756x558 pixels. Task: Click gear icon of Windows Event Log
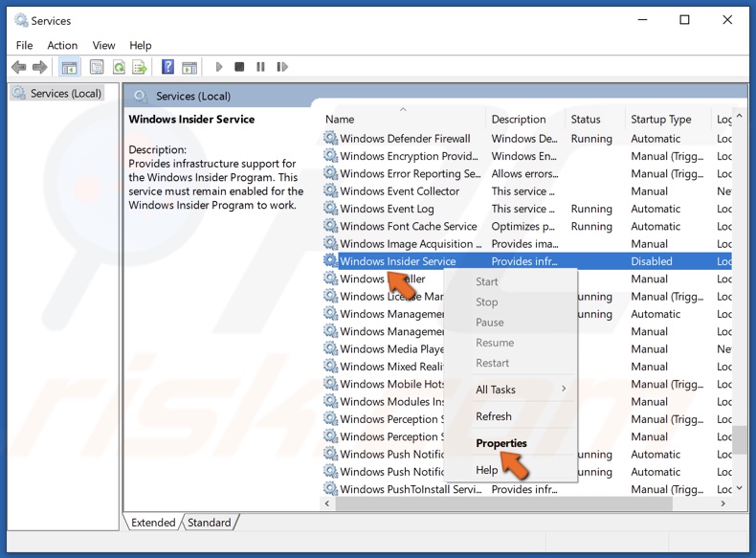[330, 209]
